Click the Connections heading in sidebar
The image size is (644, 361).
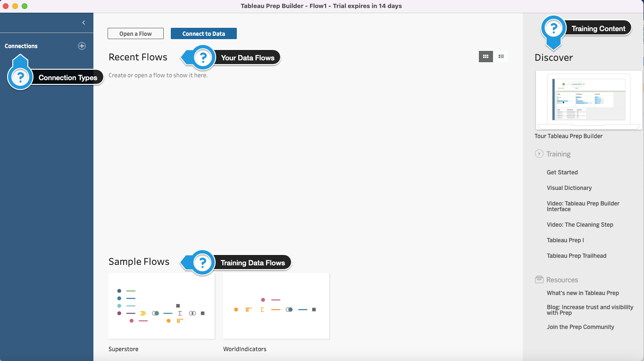click(x=21, y=46)
